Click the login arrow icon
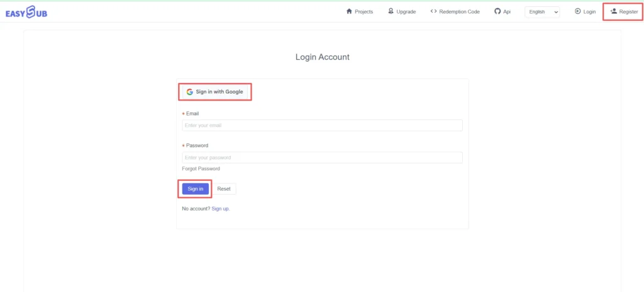The image size is (644, 292). click(577, 11)
